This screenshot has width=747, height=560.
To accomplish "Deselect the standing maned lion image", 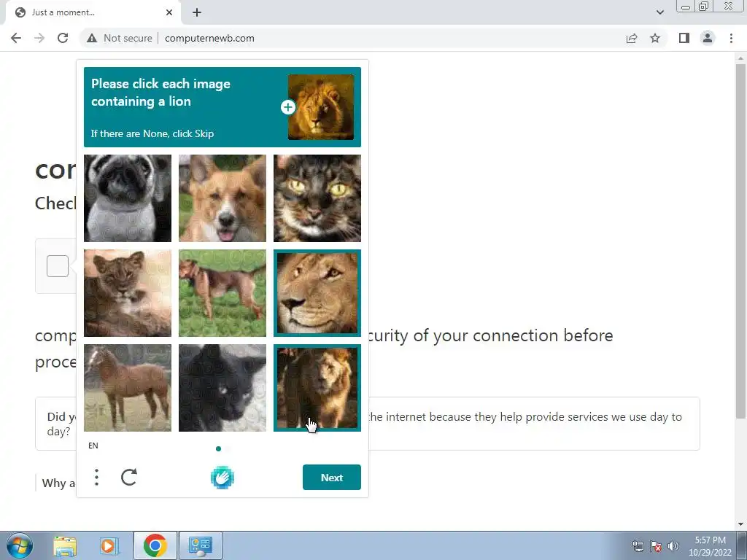I will [x=317, y=388].
